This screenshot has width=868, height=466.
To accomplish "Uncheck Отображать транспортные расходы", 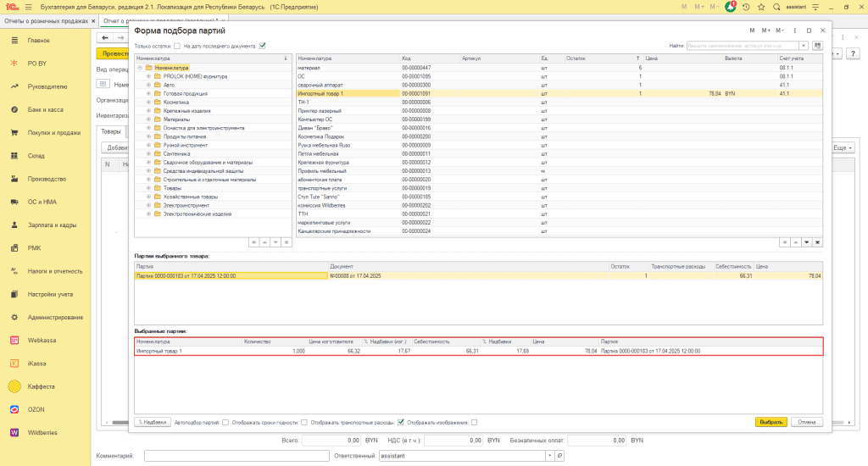I will pos(401,422).
